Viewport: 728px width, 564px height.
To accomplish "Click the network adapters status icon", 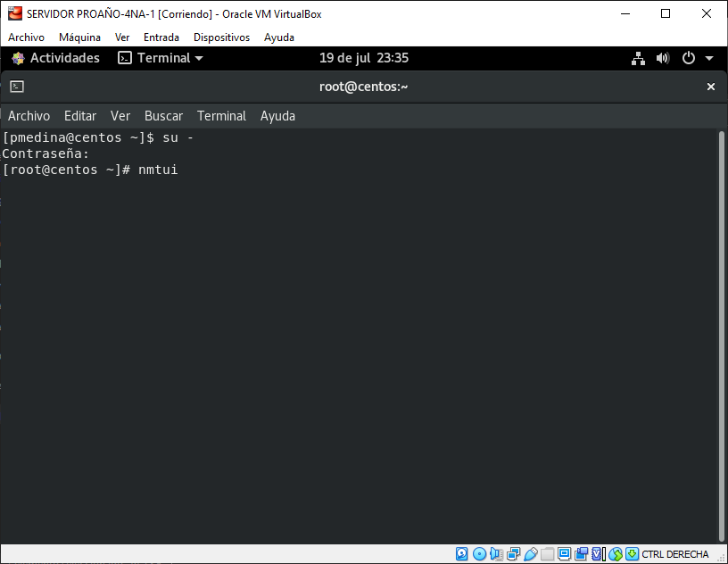I will point(514,554).
